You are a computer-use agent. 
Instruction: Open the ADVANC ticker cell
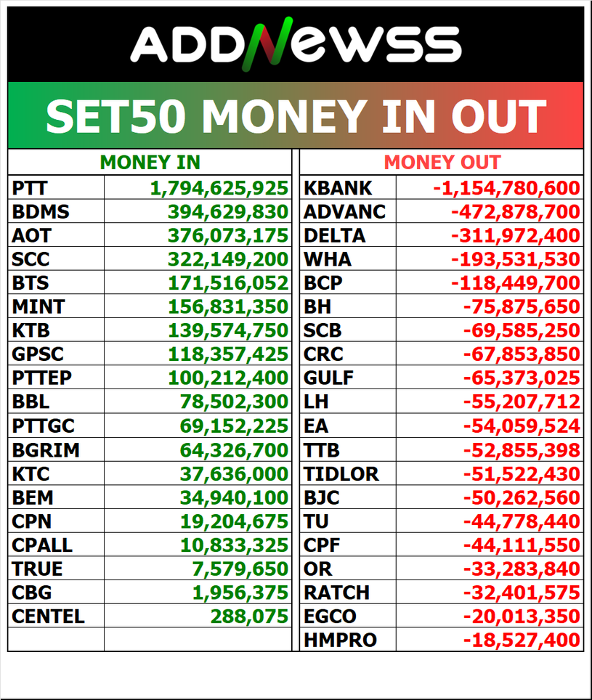(344, 213)
